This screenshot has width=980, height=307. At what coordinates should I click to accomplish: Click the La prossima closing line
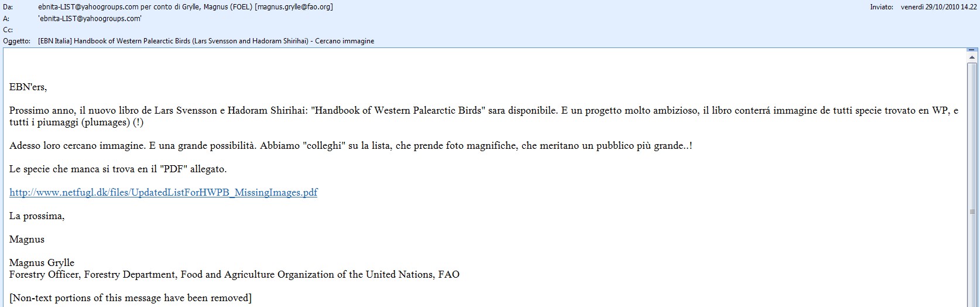tap(37, 216)
